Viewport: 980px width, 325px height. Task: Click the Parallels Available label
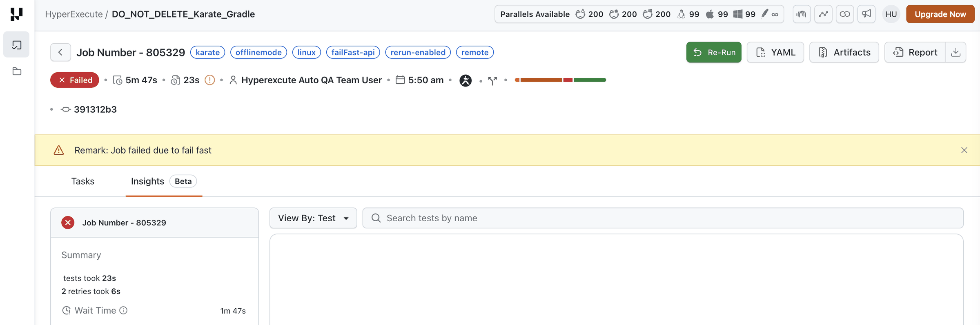click(535, 14)
